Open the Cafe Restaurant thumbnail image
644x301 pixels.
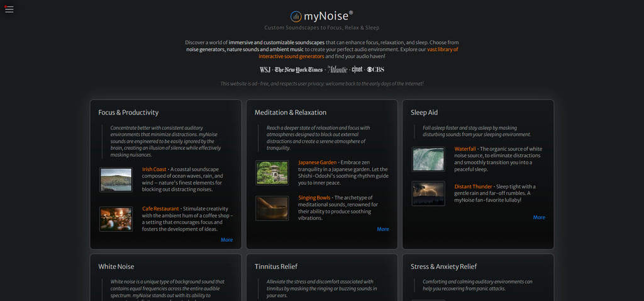116,219
